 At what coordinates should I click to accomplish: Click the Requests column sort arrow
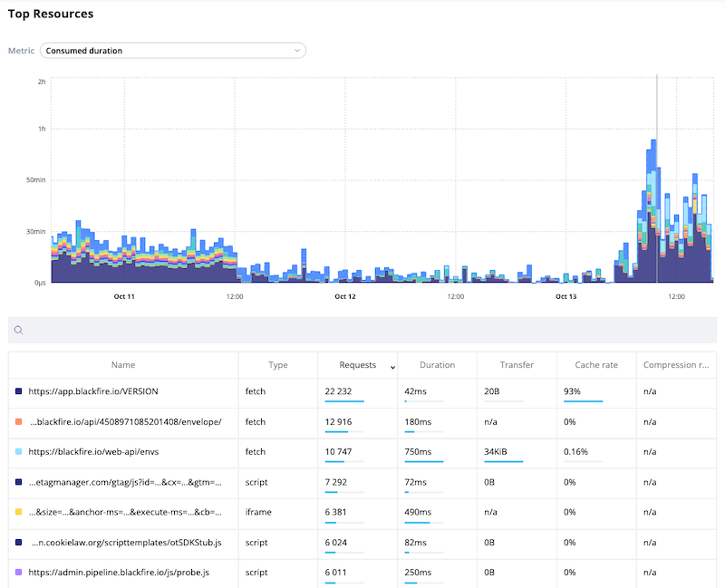coord(392,366)
